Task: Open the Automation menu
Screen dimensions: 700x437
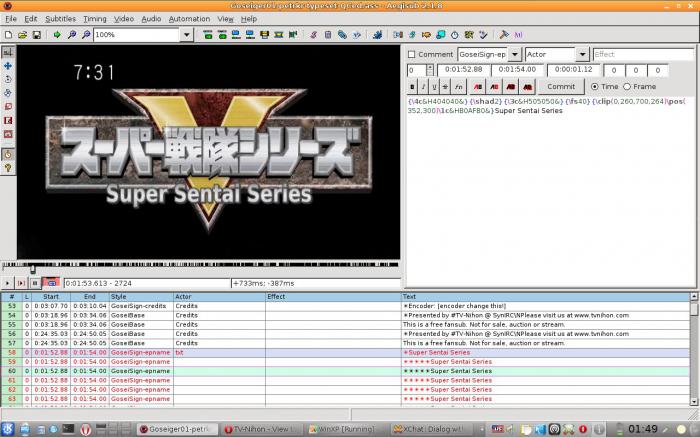Action: click(x=189, y=19)
